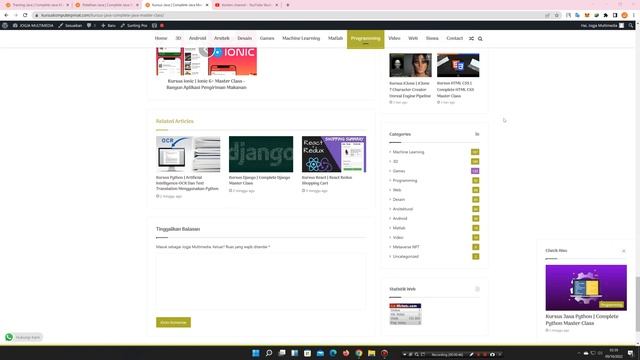Image resolution: width=640 pixels, height=360 pixels.
Task: Open Kursus React Redux Shopping Cart article
Action: pos(327,180)
